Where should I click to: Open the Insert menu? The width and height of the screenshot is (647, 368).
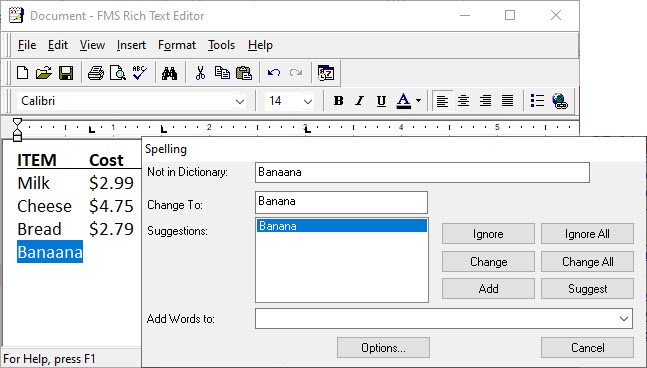(131, 45)
